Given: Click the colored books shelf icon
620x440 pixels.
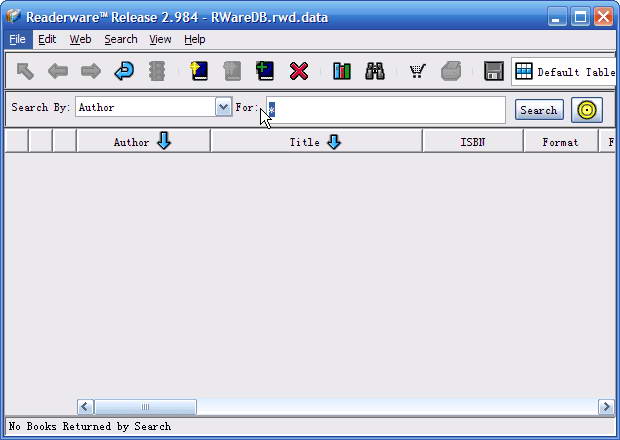Looking at the screenshot, I should point(342,72).
